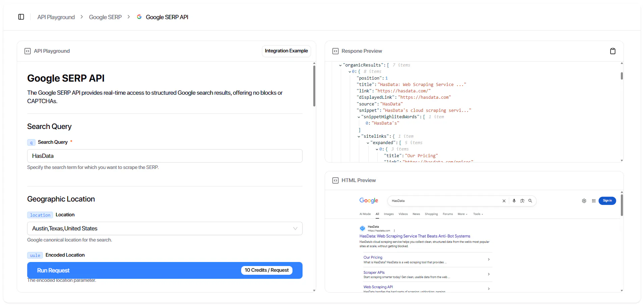Click the "displayedLink" JSON key
The width and height of the screenshot is (644, 306).
376,97
